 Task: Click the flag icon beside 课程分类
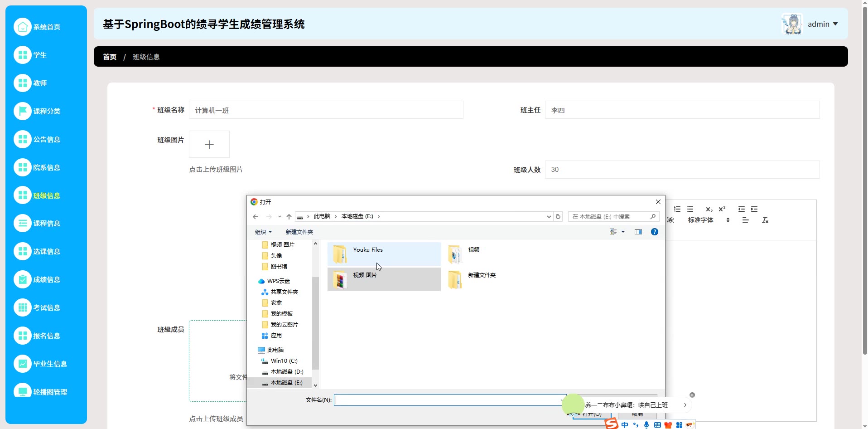click(23, 111)
